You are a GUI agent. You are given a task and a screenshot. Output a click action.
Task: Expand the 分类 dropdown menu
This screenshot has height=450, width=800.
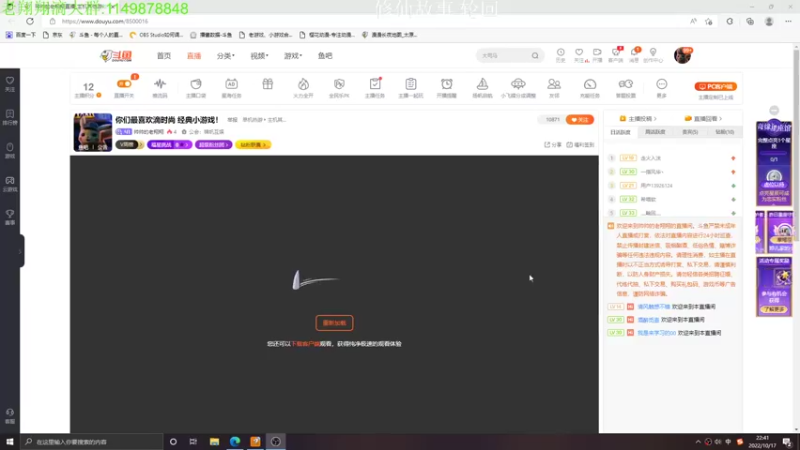pyautogui.click(x=226, y=56)
